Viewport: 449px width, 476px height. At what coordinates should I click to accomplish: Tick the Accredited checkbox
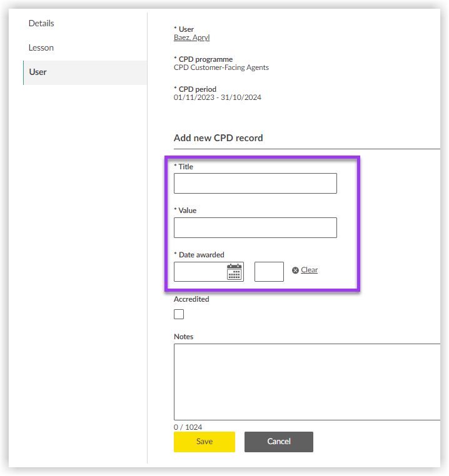coord(179,314)
